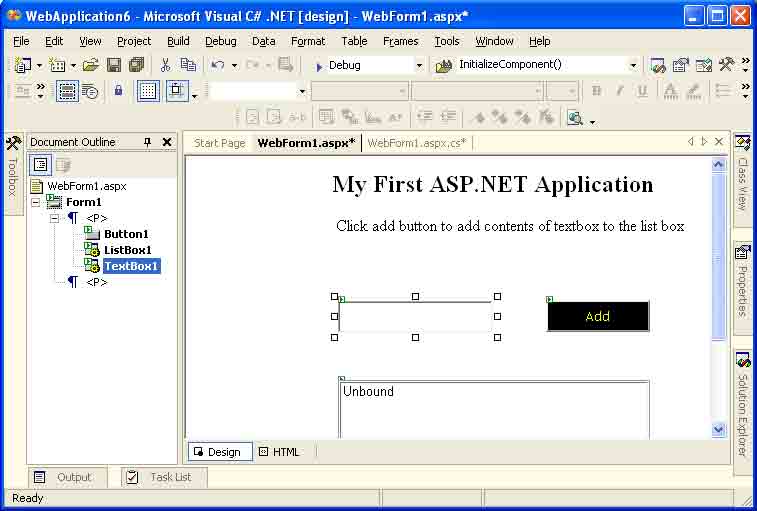Cut selection using the scissors icon
Viewport: 757px width, 511px height.
166,65
